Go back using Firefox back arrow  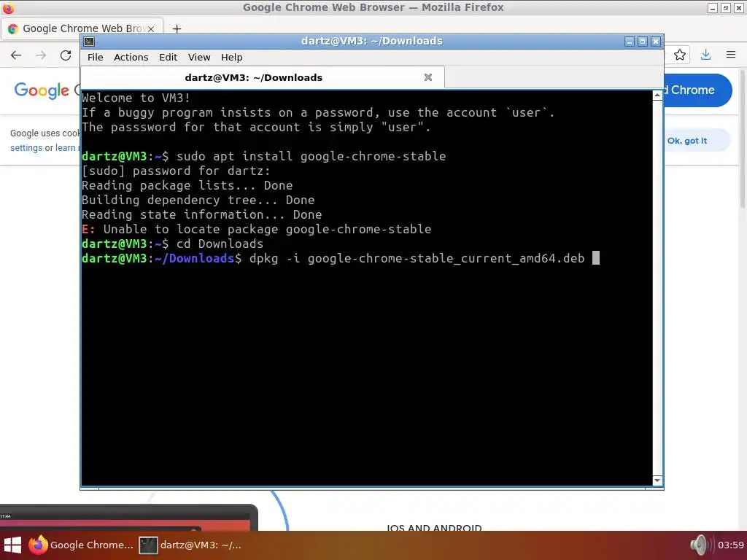[x=16, y=55]
